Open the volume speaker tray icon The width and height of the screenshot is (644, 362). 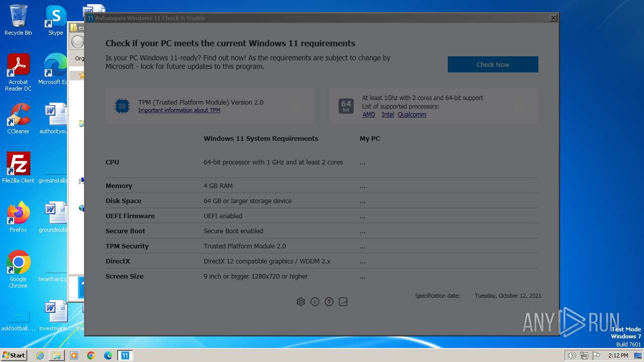(x=572, y=355)
